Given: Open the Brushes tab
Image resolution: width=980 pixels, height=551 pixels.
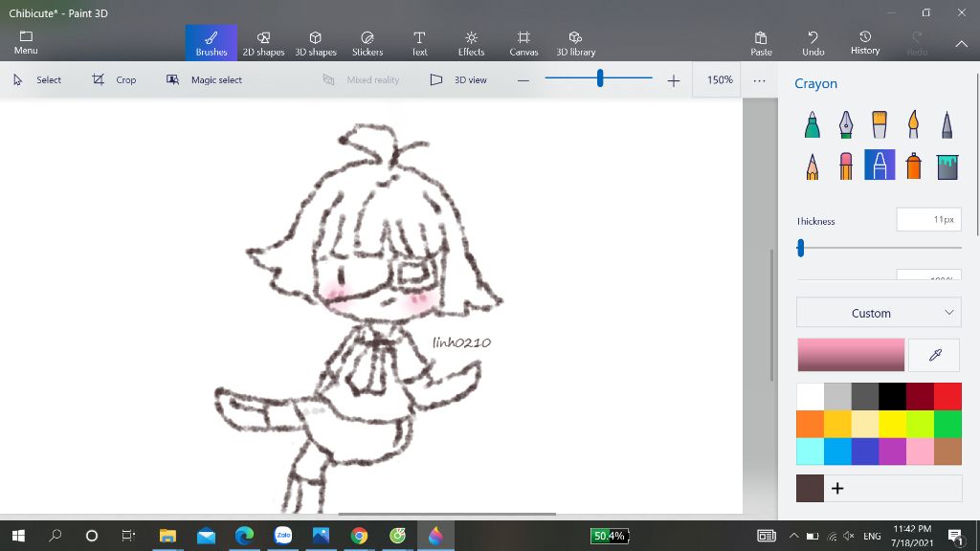Looking at the screenshot, I should coord(212,43).
